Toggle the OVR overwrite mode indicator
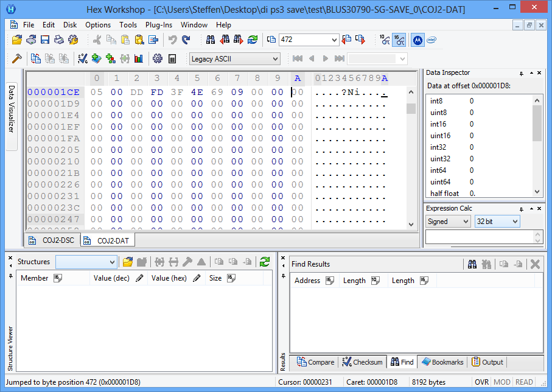552x392 pixels. (481, 382)
